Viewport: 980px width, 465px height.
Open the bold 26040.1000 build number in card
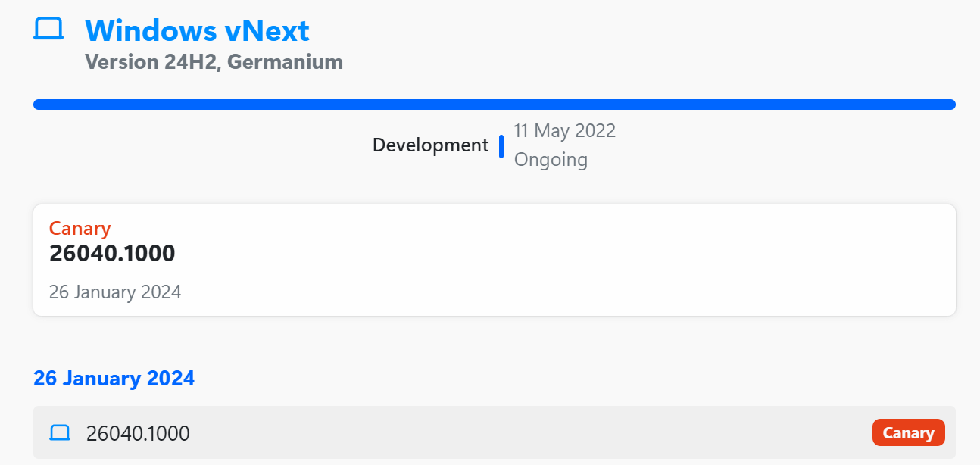pos(112,254)
